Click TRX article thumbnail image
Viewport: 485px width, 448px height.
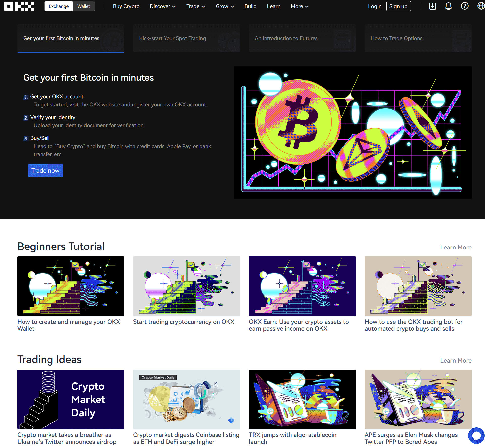pos(302,399)
